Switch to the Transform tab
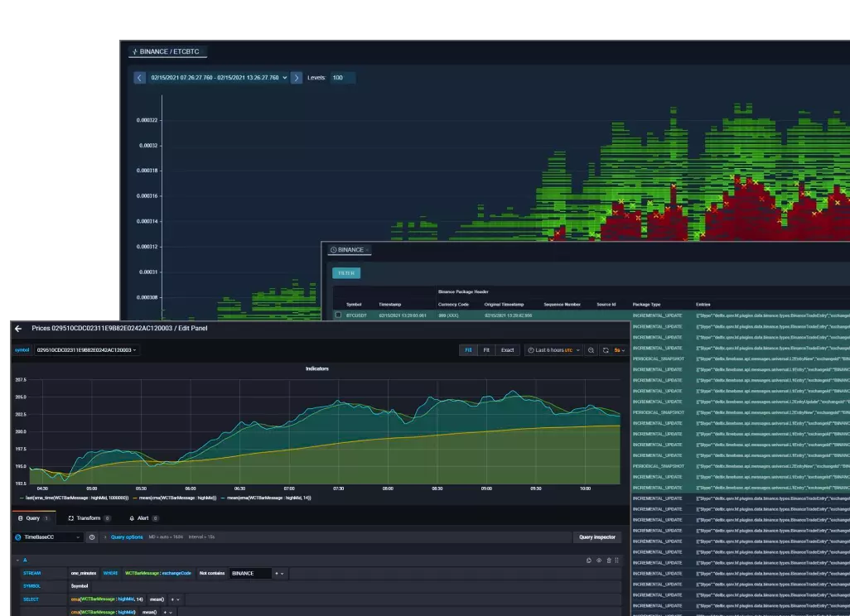This screenshot has width=850, height=616. coord(89,518)
